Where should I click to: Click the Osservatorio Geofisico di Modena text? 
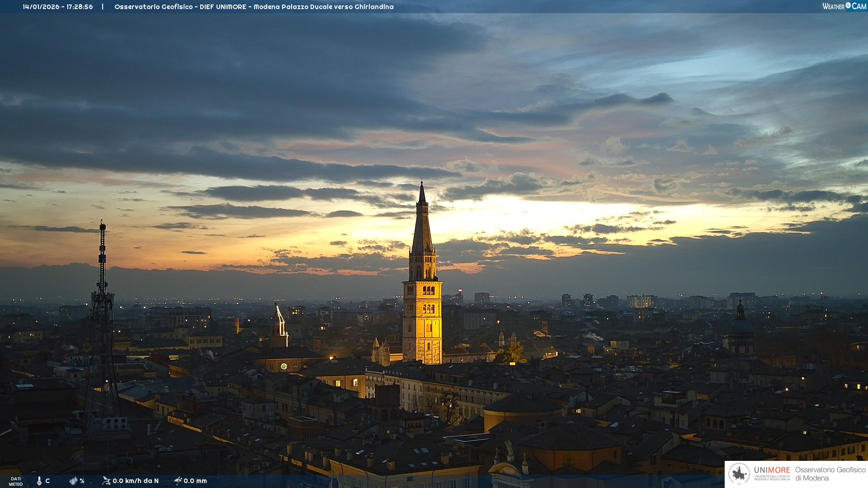click(830, 474)
